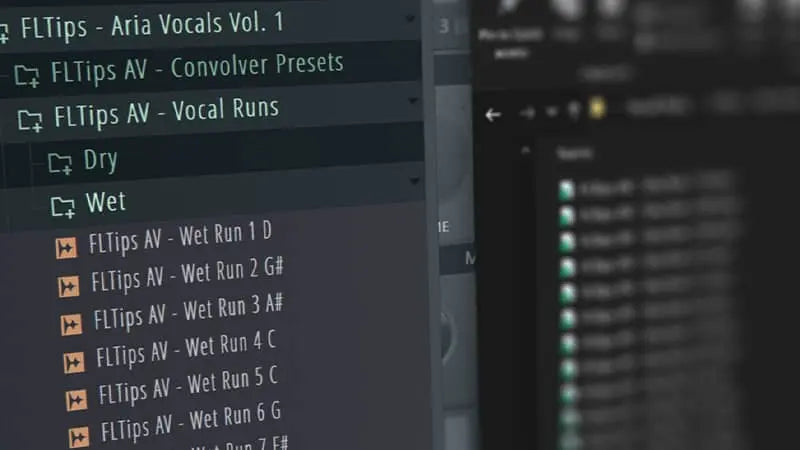Select FLTips AV - Wet Run 2 G# sample
The width and height of the screenshot is (800, 450).
coord(187,275)
